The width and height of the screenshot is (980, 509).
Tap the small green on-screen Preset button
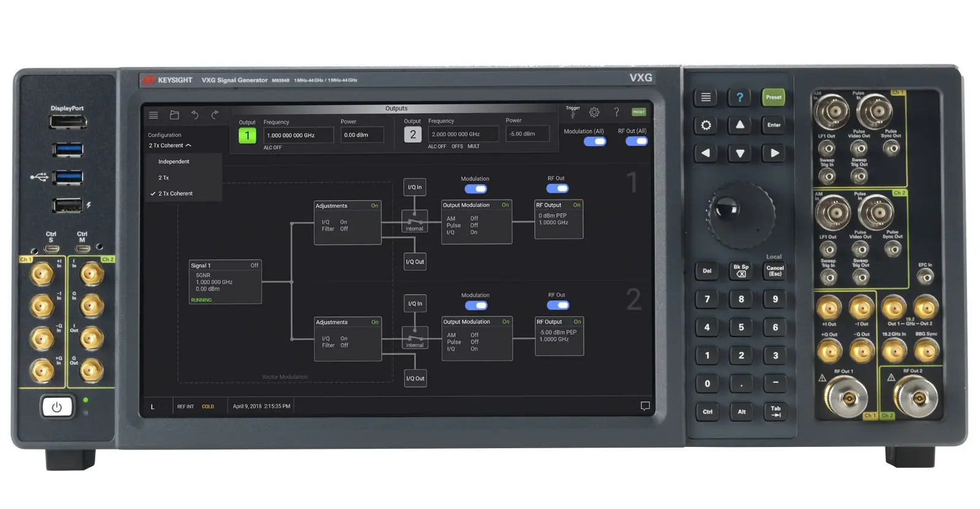coord(639,112)
